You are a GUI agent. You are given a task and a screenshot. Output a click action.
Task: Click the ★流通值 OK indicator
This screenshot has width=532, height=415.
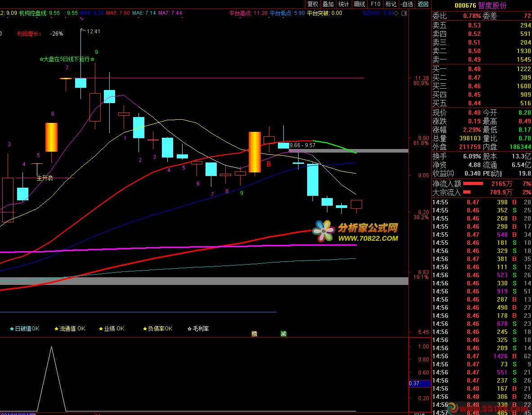click(x=70, y=329)
